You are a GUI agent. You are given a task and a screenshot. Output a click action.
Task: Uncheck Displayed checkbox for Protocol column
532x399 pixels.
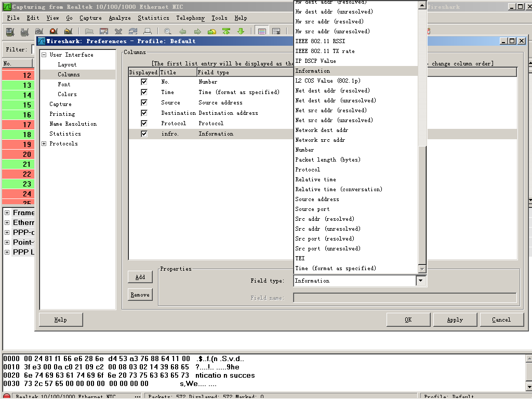[x=144, y=123]
